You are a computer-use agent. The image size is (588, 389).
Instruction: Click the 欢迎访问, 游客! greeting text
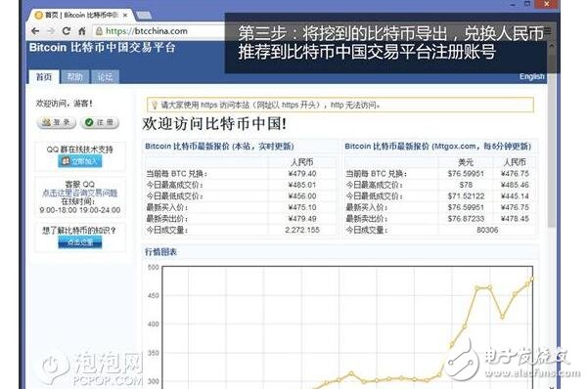point(64,103)
